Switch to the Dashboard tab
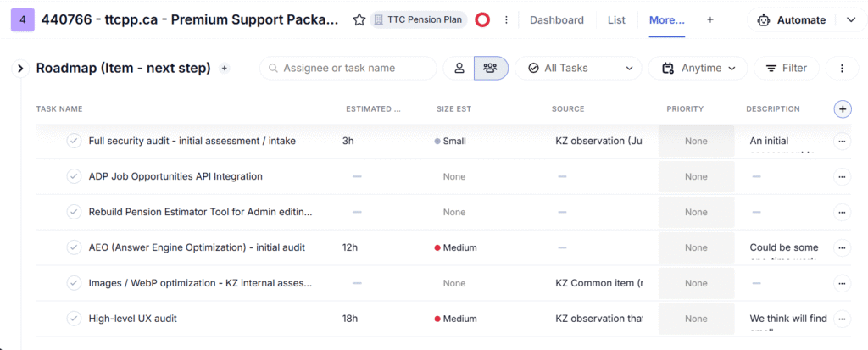Image resolution: width=868 pixels, height=350 pixels. coord(556,20)
